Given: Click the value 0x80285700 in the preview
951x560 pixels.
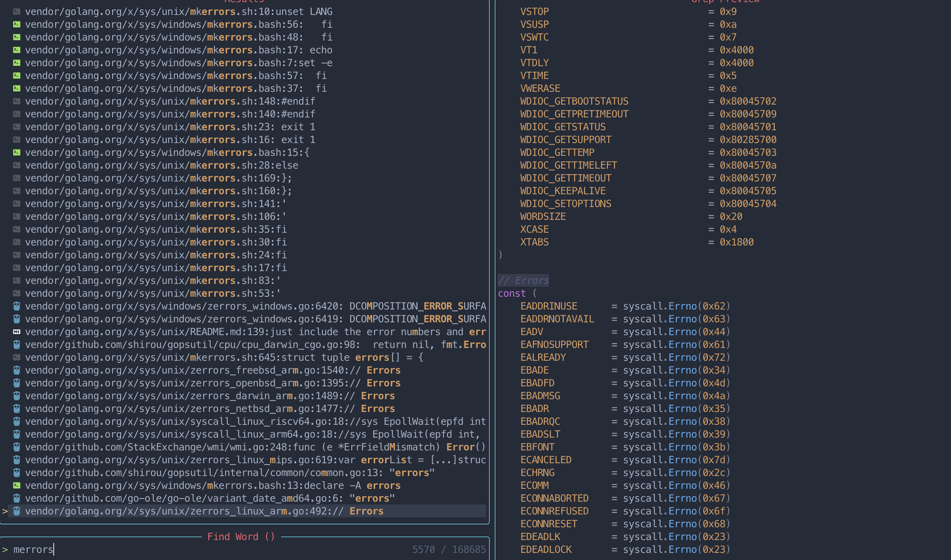Looking at the screenshot, I should pyautogui.click(x=748, y=140).
